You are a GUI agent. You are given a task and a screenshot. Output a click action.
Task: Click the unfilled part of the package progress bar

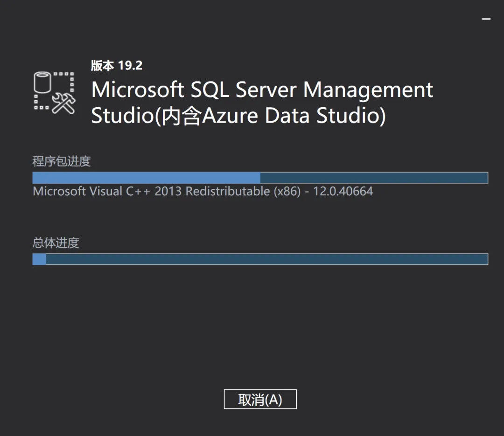pos(374,178)
